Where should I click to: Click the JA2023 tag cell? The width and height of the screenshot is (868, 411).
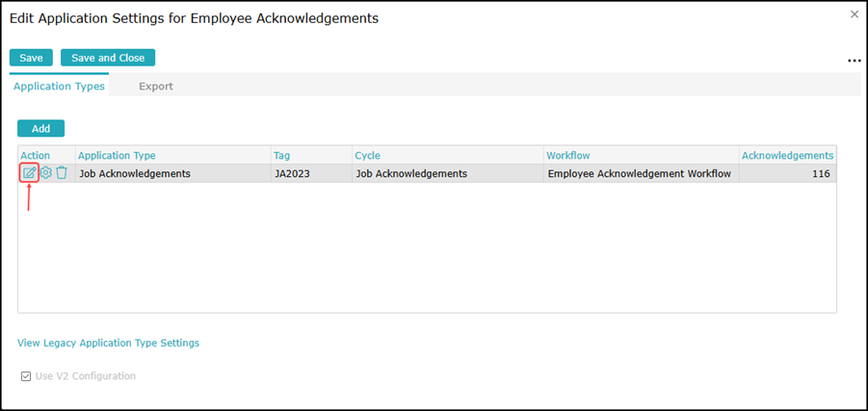(x=291, y=174)
